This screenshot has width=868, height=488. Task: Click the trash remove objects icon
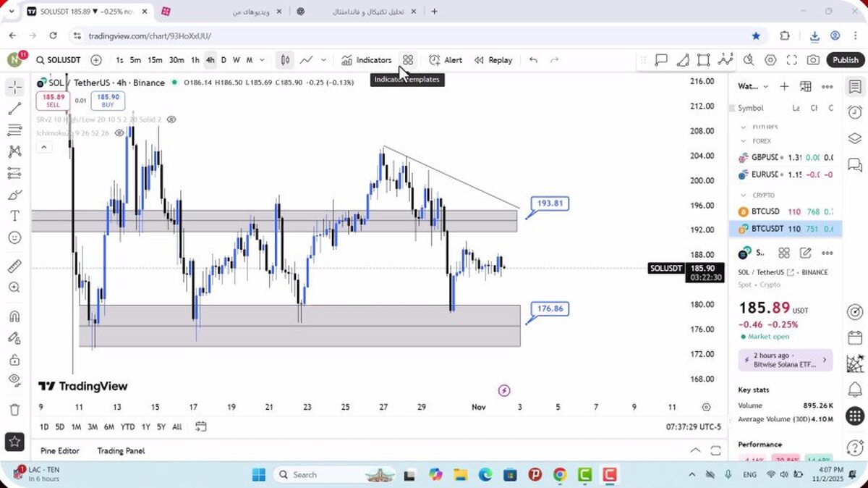tap(14, 410)
